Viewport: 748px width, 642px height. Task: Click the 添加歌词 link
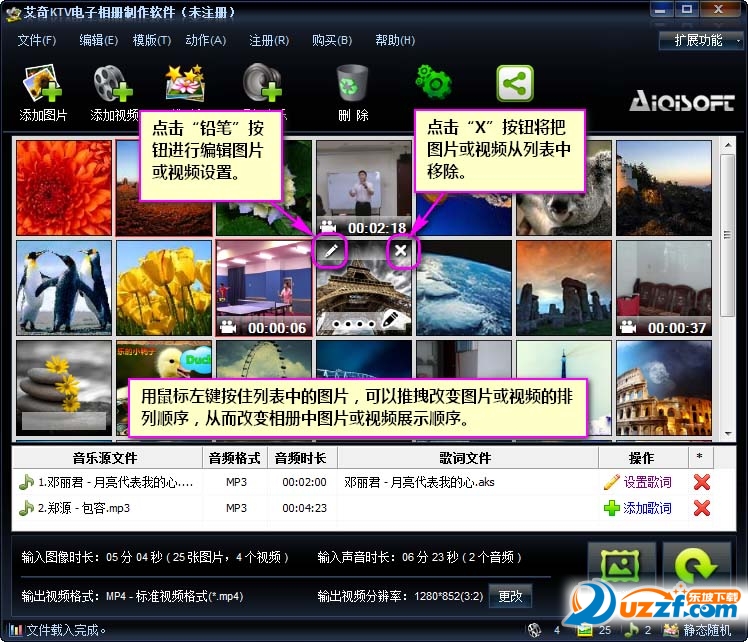[x=647, y=508]
